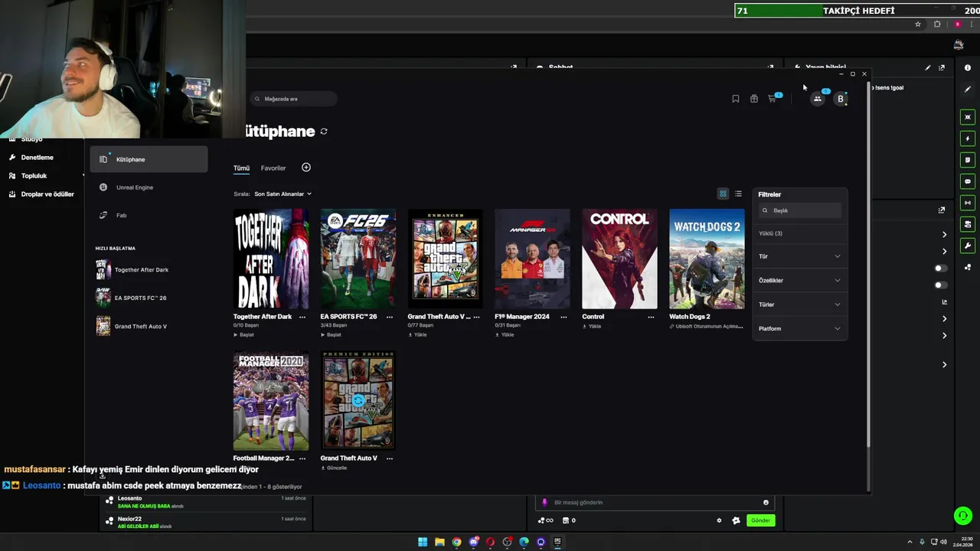Refresh the Kütüphane library with the refresh icon
Image resolution: width=980 pixels, height=551 pixels.
(324, 132)
